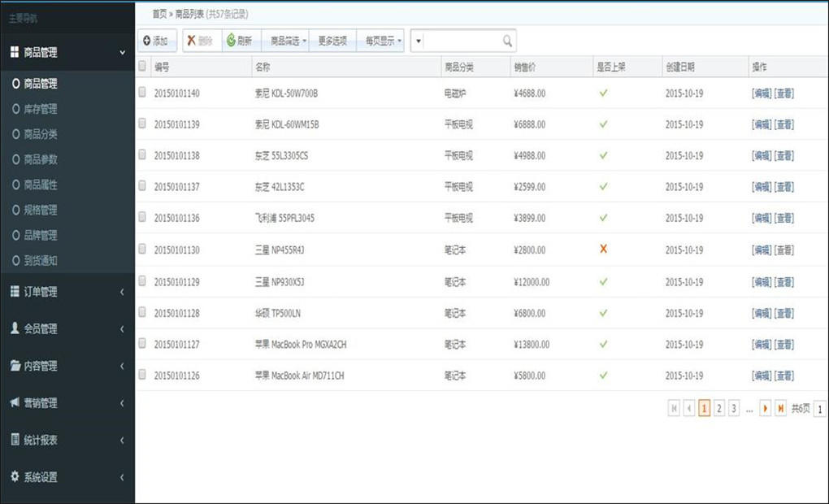Jump to the last page with the pagination icon
Image resolution: width=829 pixels, height=504 pixels.
coord(780,408)
